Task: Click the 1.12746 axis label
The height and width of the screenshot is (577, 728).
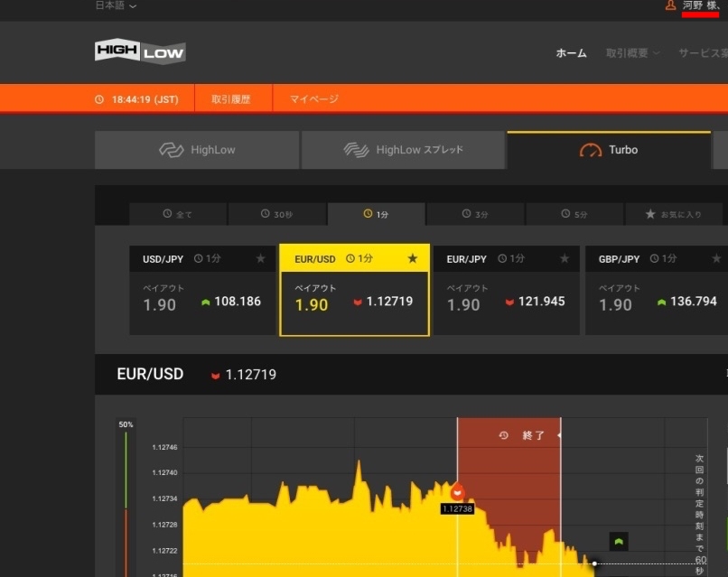Action: 164,447
